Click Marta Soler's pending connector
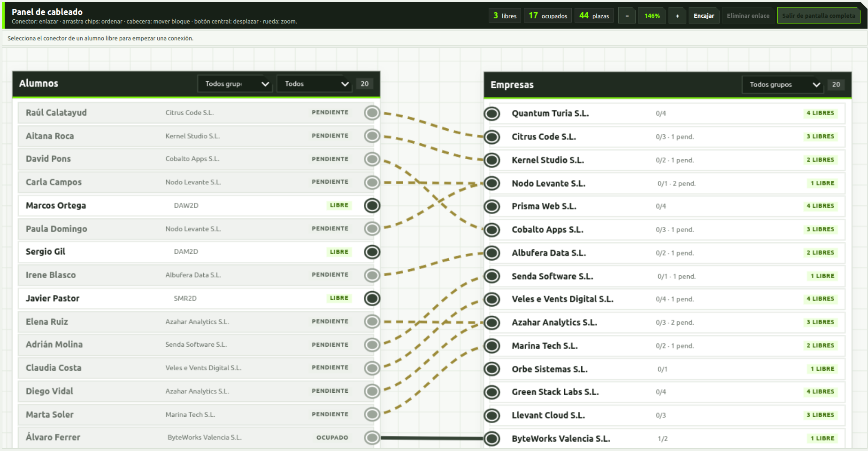Screen dimensions: 868x451 [372, 414]
